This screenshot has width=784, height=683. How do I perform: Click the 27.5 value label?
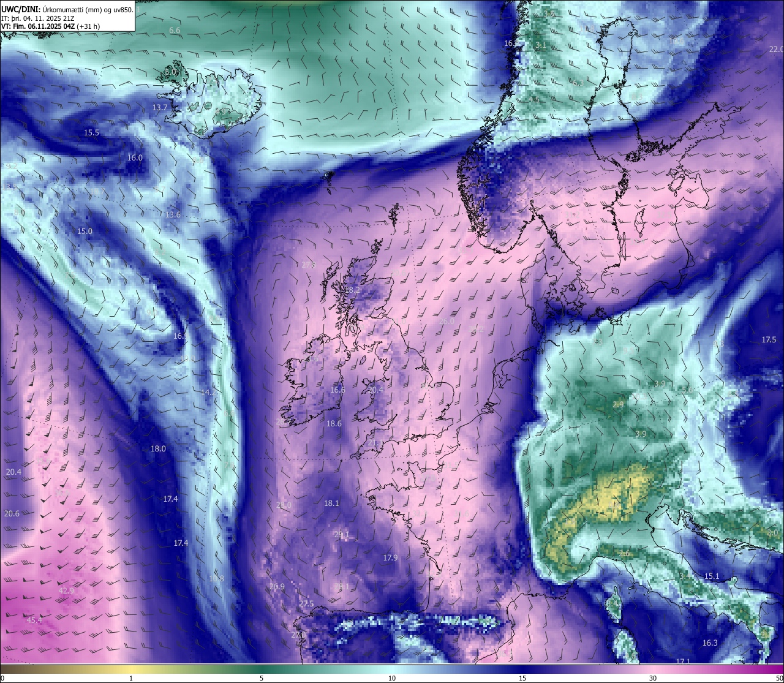point(306,603)
